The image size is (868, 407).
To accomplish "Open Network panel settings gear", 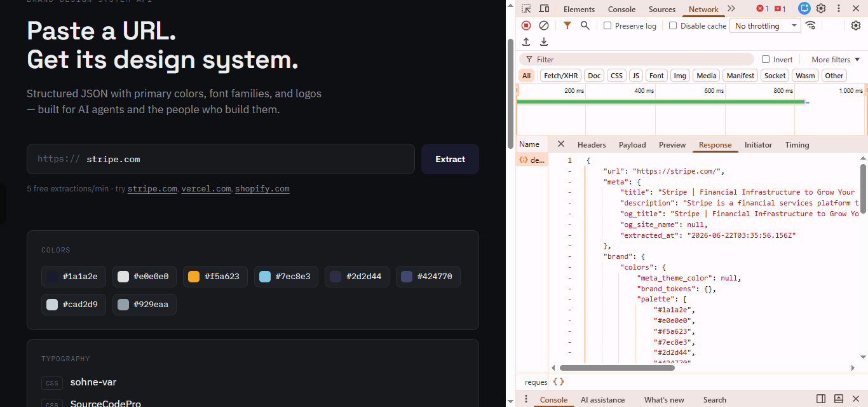I will 856,25.
